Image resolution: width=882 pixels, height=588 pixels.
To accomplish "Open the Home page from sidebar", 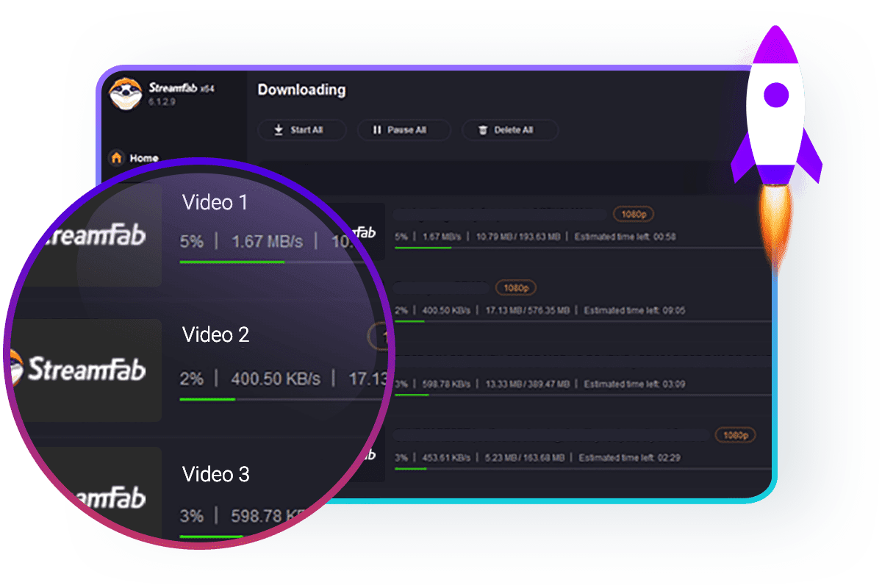I will pyautogui.click(x=134, y=158).
